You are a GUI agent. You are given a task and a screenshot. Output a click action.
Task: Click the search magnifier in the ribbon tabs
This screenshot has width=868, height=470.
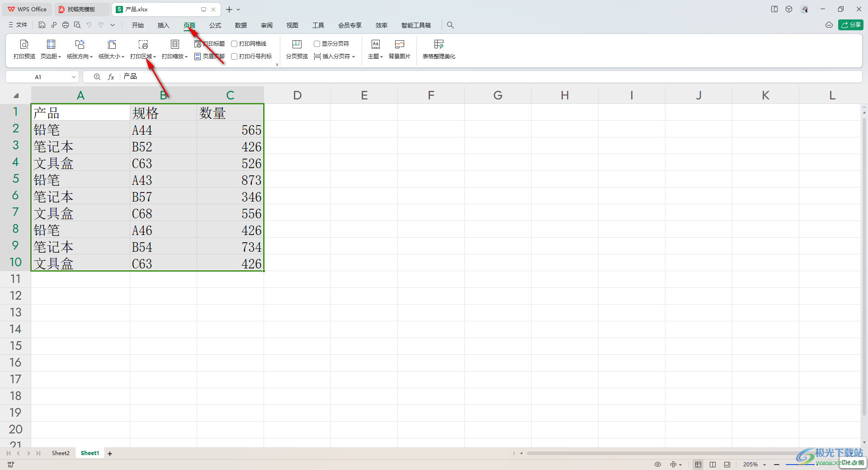point(450,25)
